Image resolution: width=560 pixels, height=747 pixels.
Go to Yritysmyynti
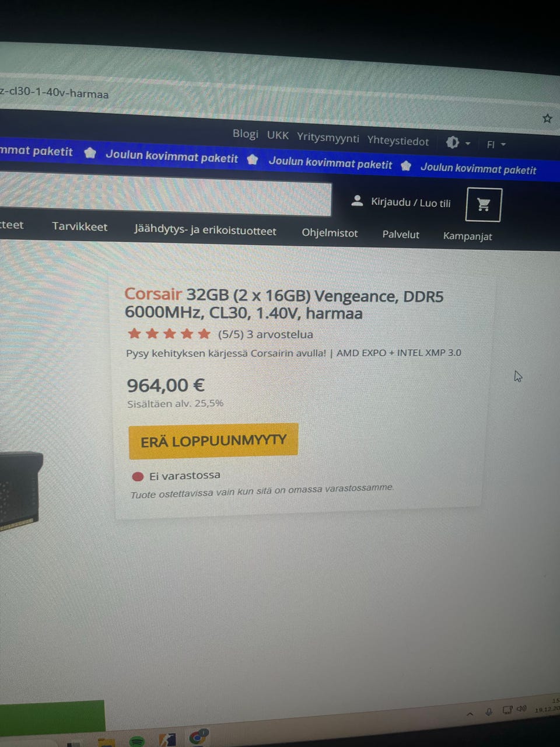[328, 138]
